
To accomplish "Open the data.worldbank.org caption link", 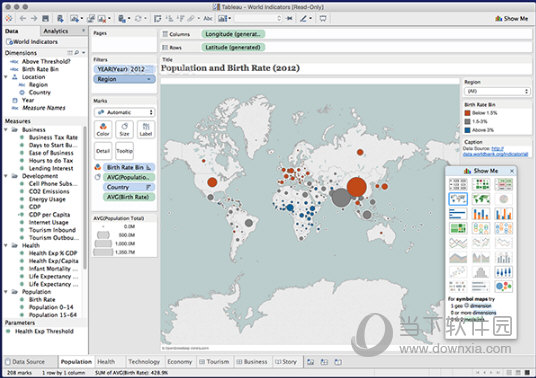I will coord(495,154).
